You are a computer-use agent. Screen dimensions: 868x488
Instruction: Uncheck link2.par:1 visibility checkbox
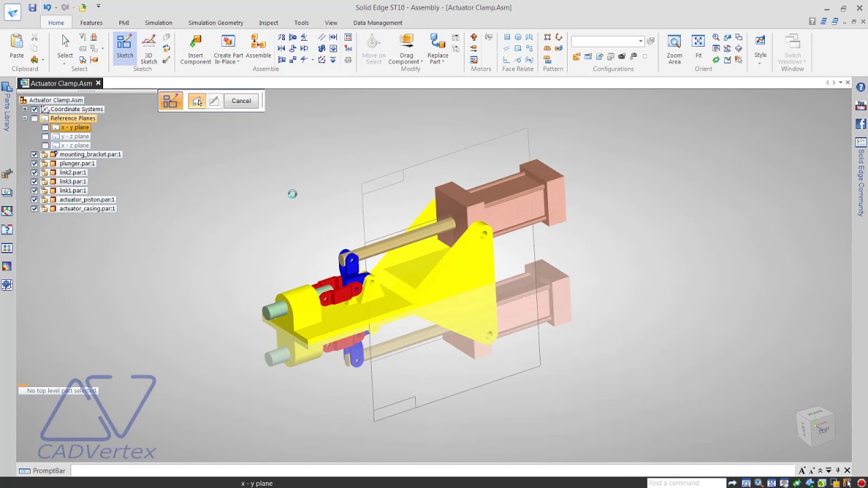coord(35,173)
